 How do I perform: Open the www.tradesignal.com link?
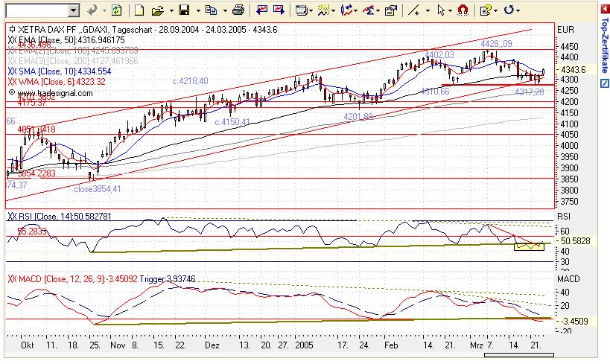[x=54, y=93]
